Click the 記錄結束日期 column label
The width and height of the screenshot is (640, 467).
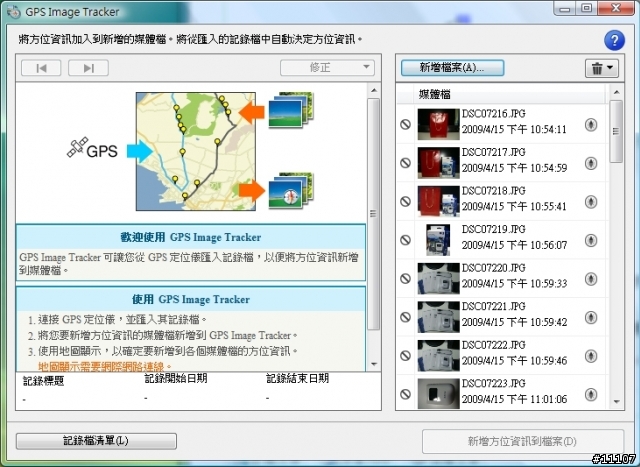pyautogui.click(x=298, y=378)
